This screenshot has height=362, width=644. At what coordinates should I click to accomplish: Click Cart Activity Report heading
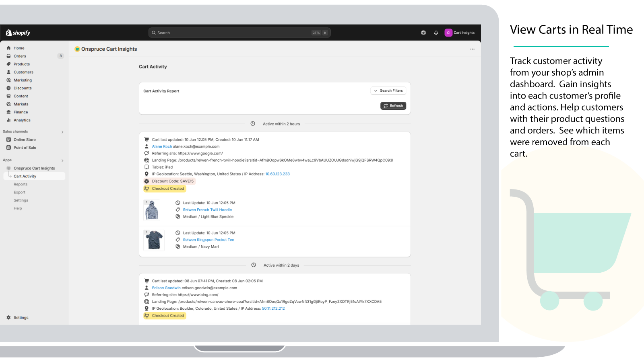click(161, 91)
